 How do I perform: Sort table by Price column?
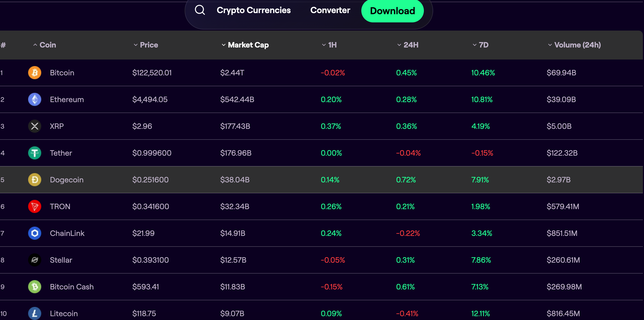pos(149,45)
